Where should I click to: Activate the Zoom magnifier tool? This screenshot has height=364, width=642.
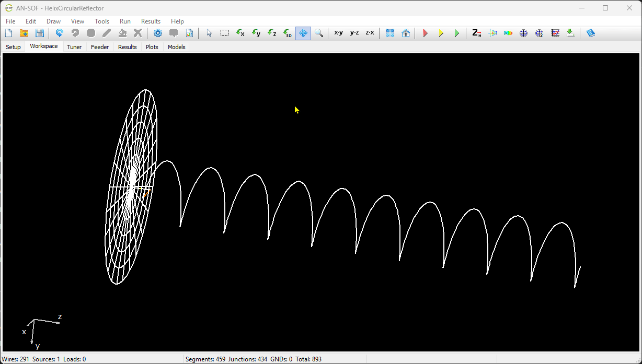[319, 33]
